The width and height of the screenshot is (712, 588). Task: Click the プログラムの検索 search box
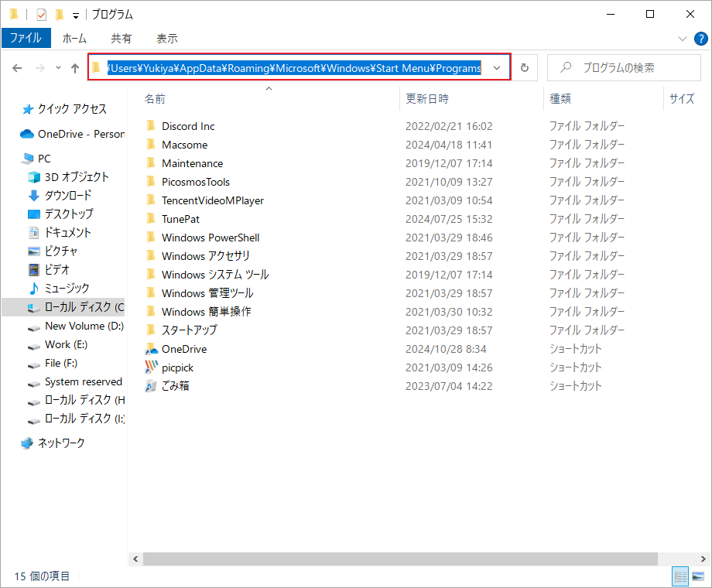[624, 67]
